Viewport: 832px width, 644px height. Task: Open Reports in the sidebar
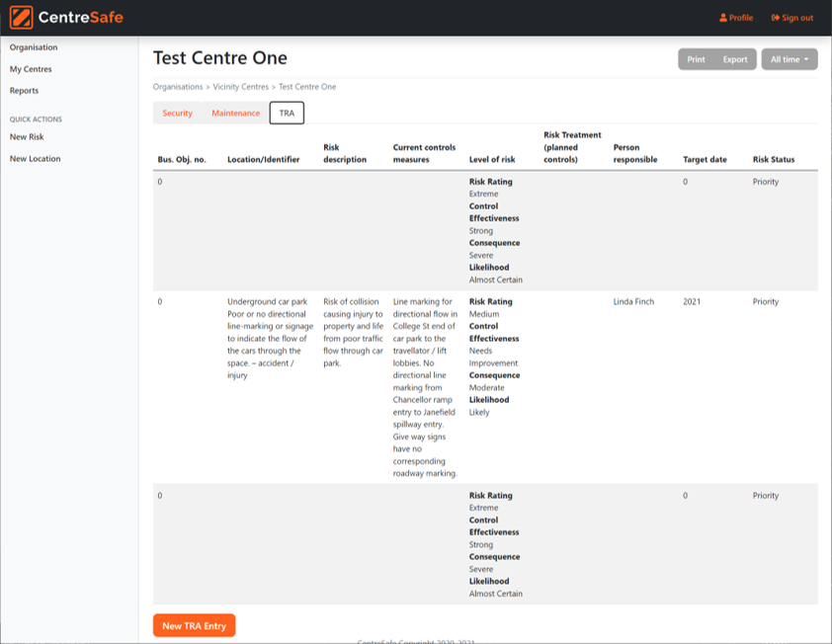tap(24, 91)
